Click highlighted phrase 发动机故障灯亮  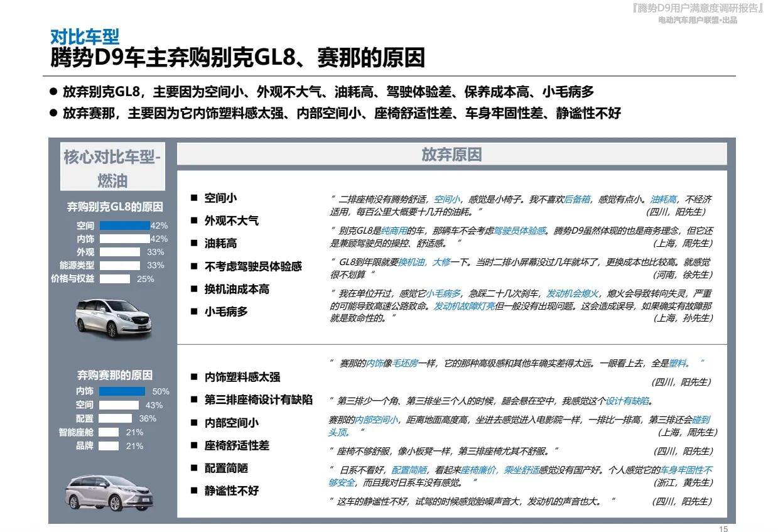(x=465, y=306)
